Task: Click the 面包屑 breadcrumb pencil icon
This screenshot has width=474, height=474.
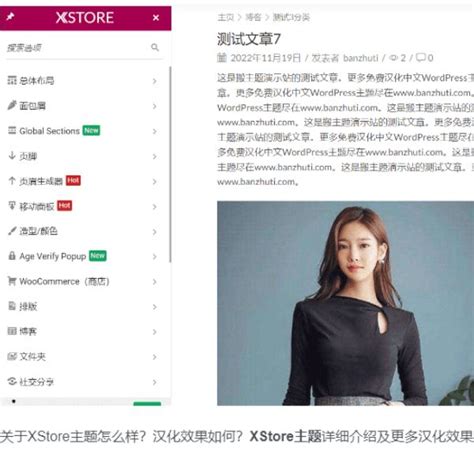Action: tap(12, 105)
